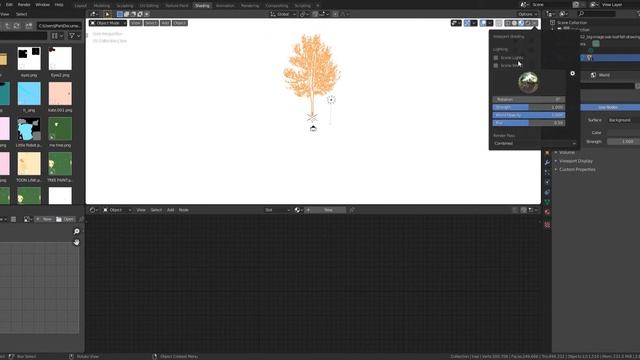Switch to the Layout workspace tab
The width and height of the screenshot is (640, 360).
coord(81,6)
